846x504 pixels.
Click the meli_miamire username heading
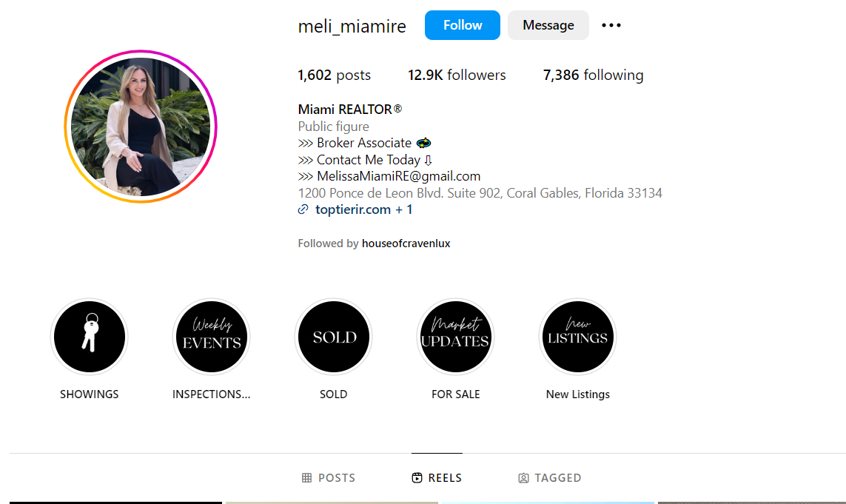click(352, 26)
